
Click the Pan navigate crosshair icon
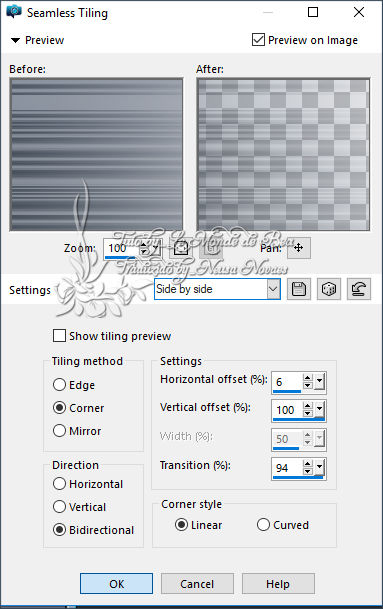tap(299, 248)
